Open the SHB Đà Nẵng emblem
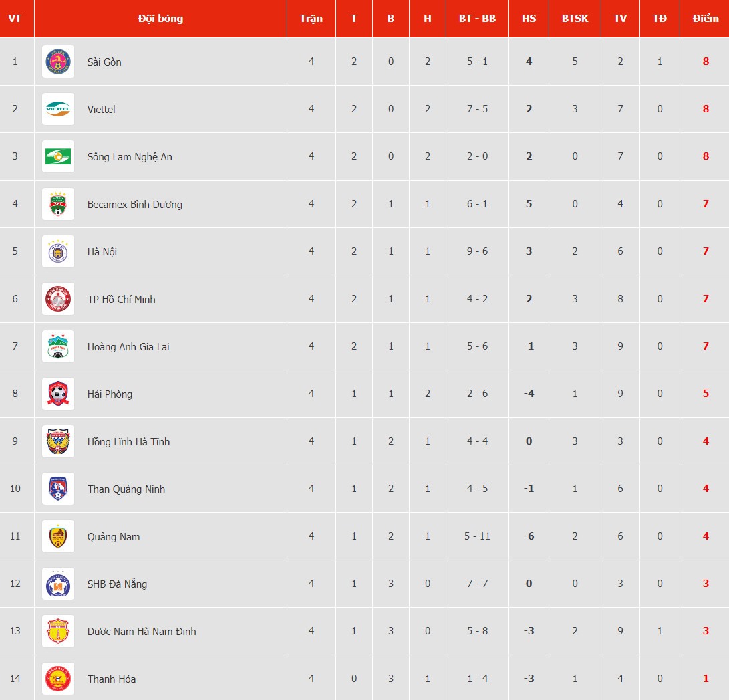Viewport: 729px width, 700px height. (58, 583)
